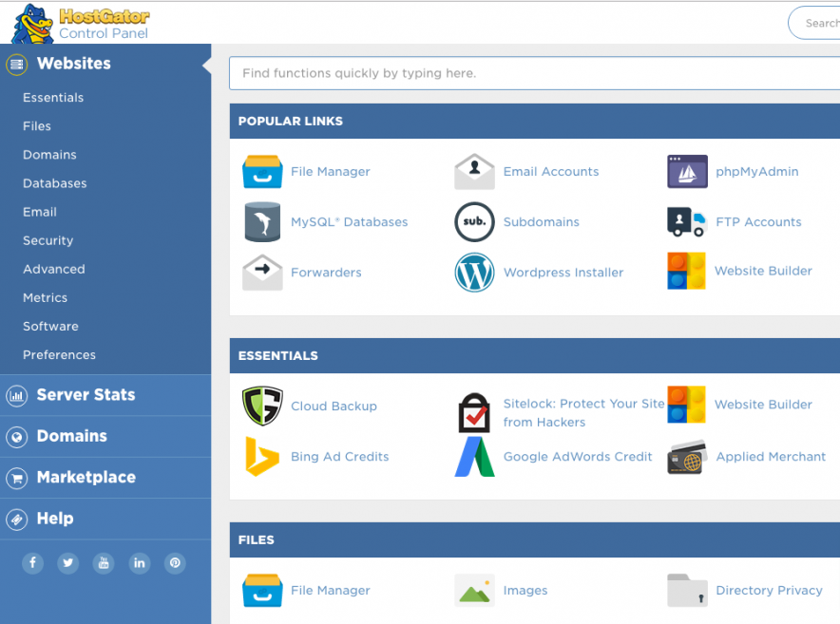Select the Cloud Backup icon

click(x=261, y=404)
